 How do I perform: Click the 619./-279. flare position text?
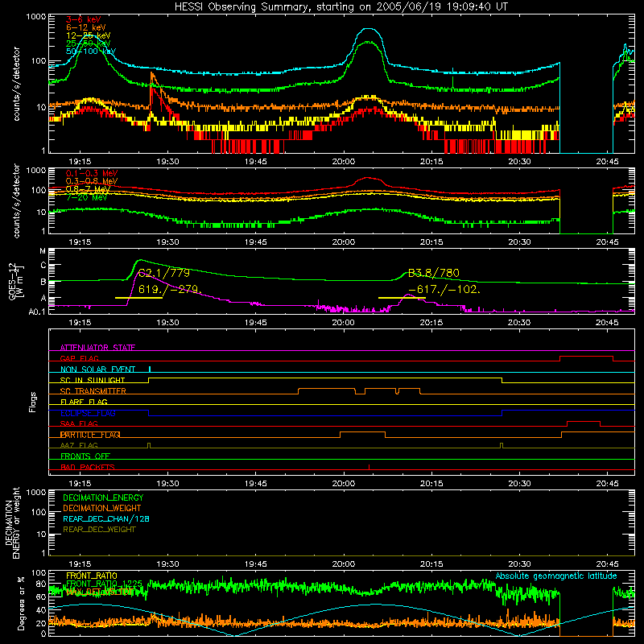(x=170, y=290)
